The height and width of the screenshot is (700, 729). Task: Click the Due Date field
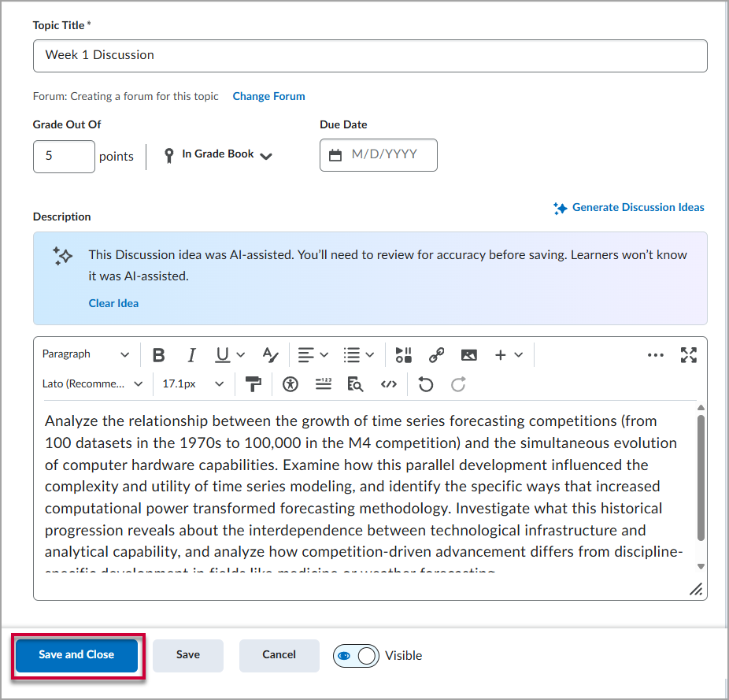[379, 155]
